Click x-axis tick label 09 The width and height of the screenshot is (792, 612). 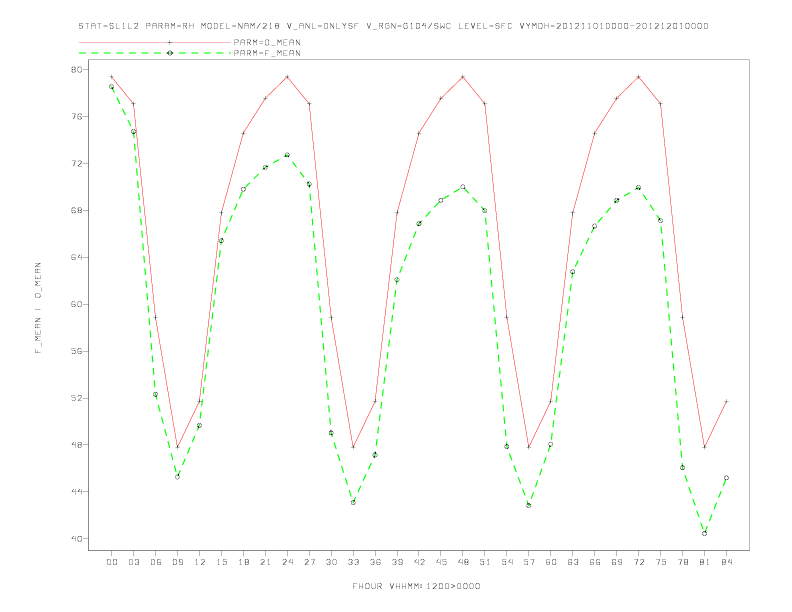coord(177,562)
